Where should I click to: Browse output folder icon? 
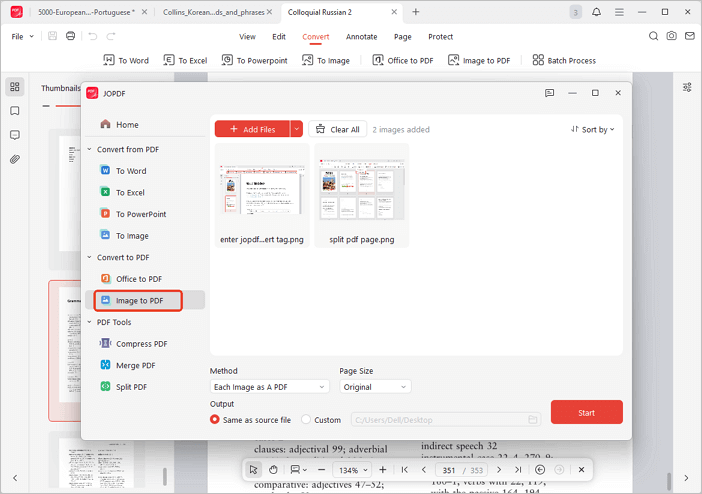coord(532,420)
